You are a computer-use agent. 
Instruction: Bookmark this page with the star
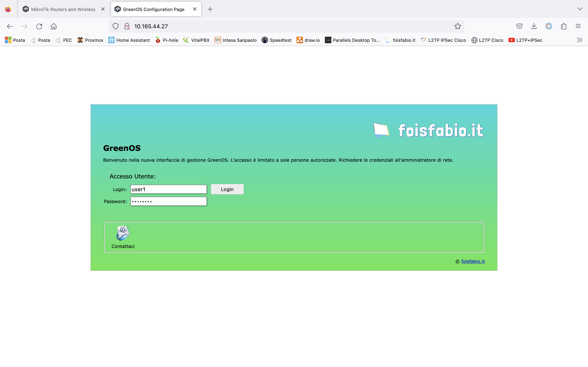coord(458,26)
